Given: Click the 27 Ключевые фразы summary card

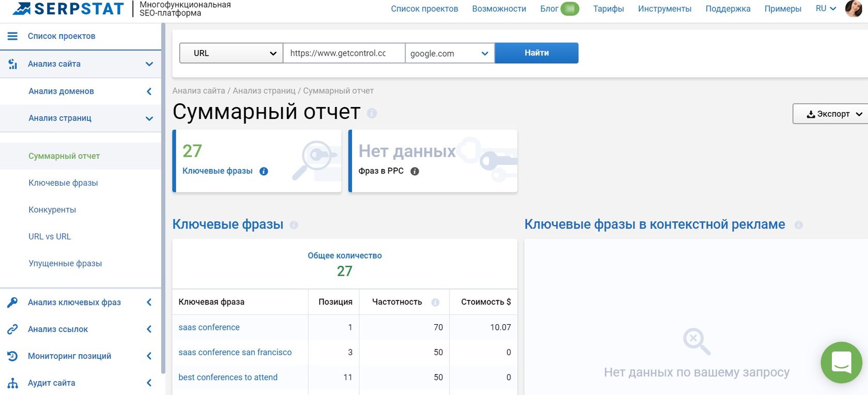Looking at the screenshot, I should click(257, 161).
